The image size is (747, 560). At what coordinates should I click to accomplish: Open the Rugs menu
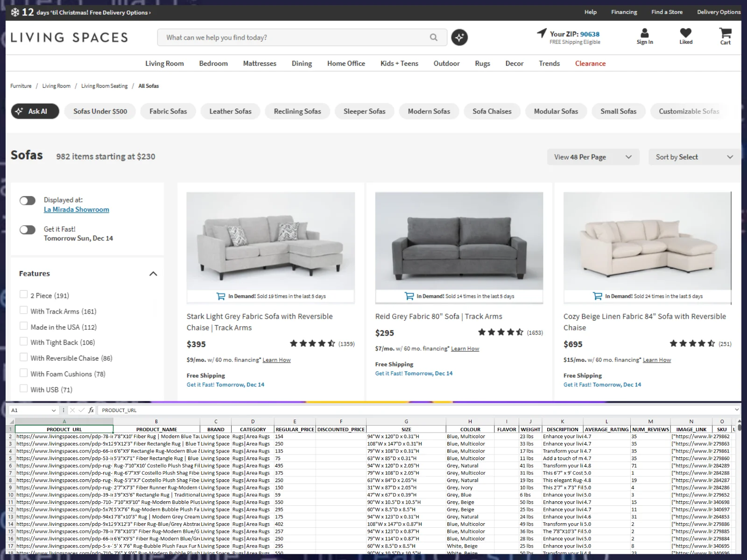(482, 63)
